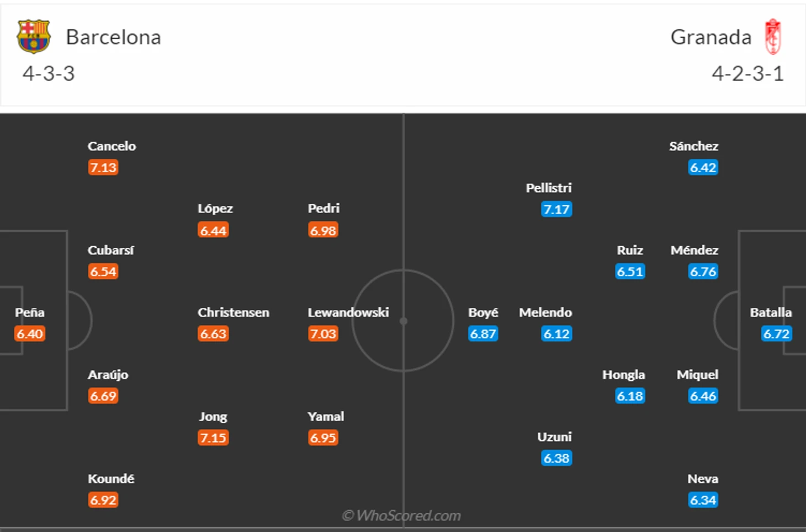The height and width of the screenshot is (532, 806).
Task: Select Cubarsí's 6.54 rating badge
Action: coord(103,272)
